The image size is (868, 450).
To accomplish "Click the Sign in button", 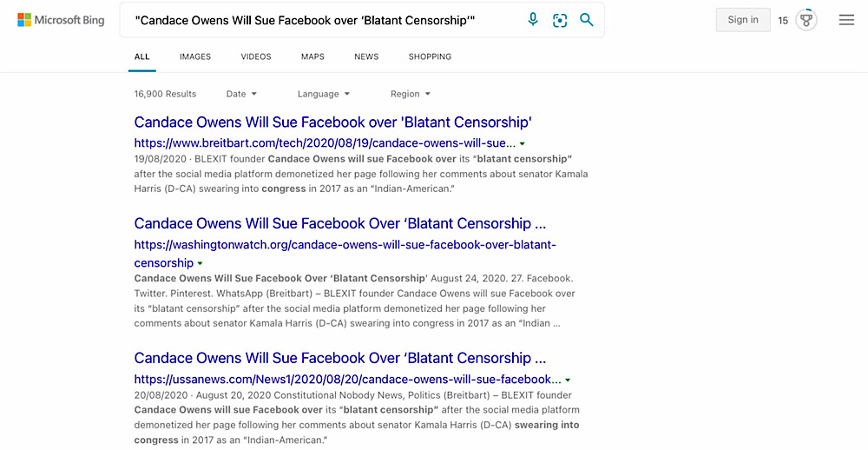I will (x=743, y=20).
